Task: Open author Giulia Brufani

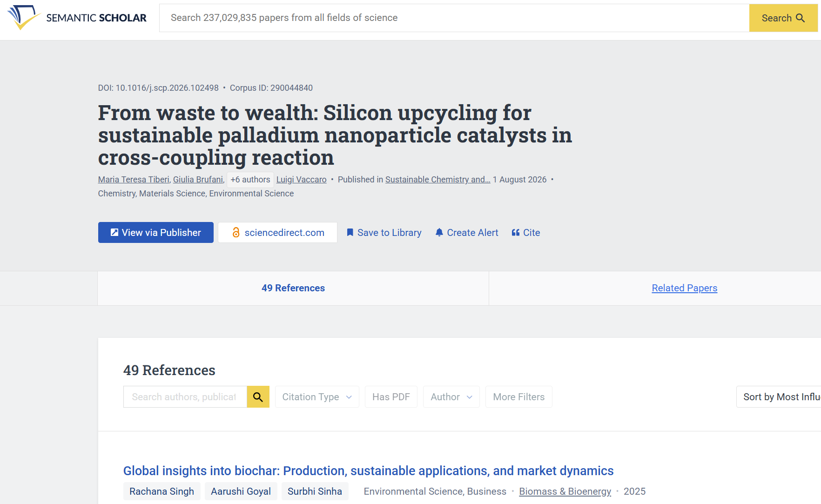Action: (198, 180)
